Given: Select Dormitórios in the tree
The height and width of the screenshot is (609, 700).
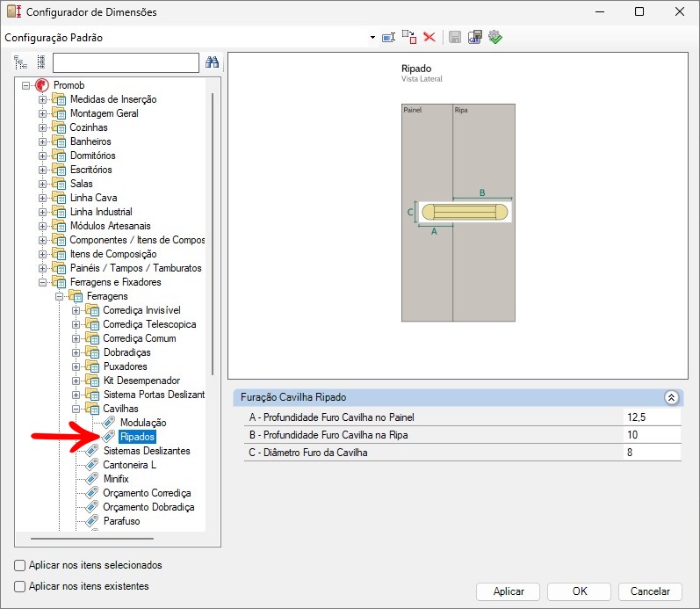Looking at the screenshot, I should pyautogui.click(x=93, y=156).
